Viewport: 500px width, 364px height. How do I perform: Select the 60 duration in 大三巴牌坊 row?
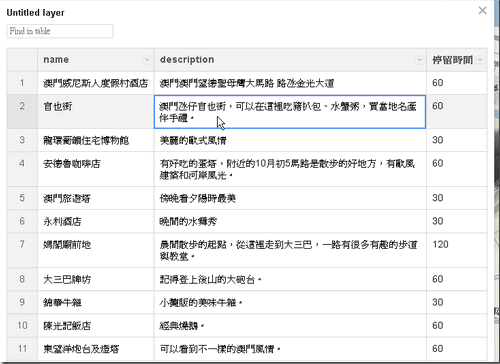tap(457, 279)
